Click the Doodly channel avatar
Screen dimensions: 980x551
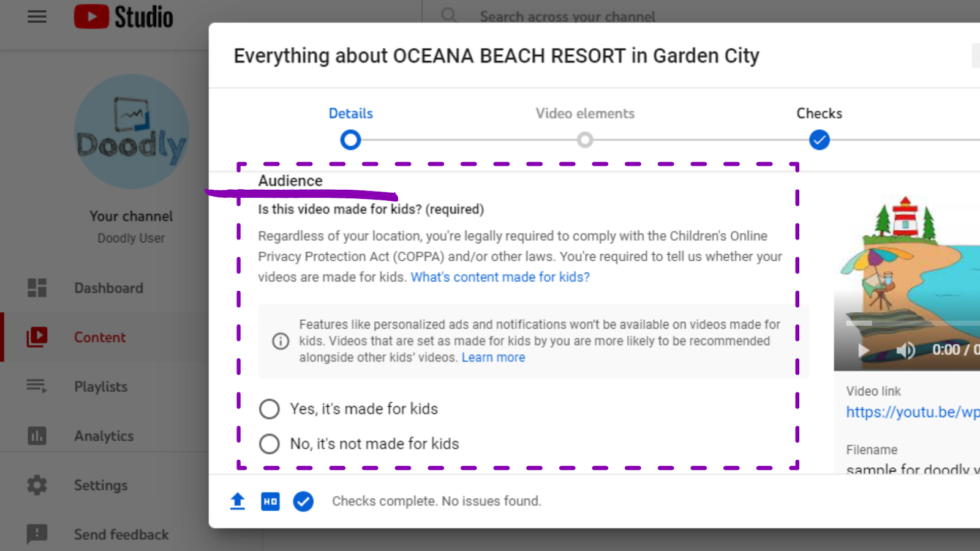click(131, 132)
